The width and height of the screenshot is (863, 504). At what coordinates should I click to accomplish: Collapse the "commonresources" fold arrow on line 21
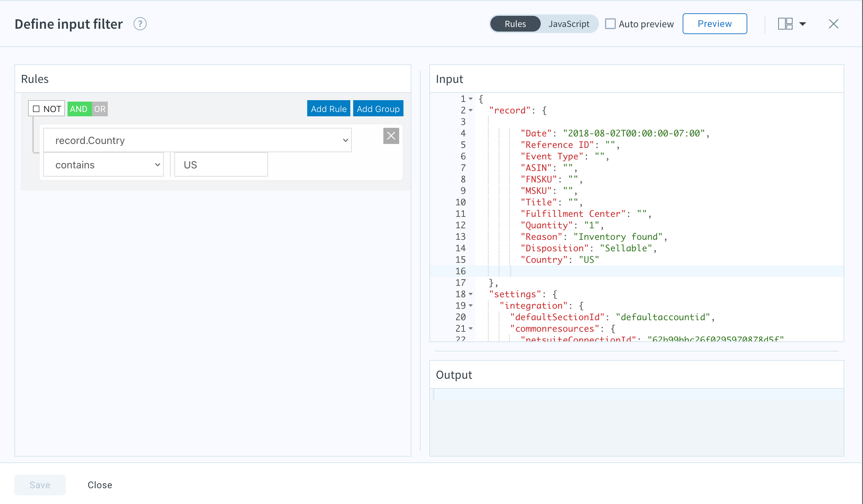[471, 328]
